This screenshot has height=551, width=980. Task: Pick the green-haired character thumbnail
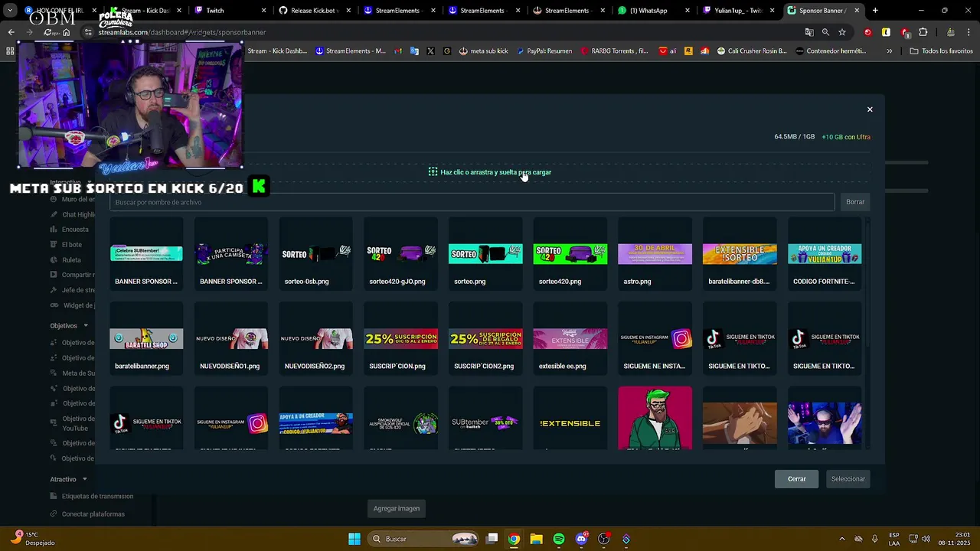click(x=655, y=418)
